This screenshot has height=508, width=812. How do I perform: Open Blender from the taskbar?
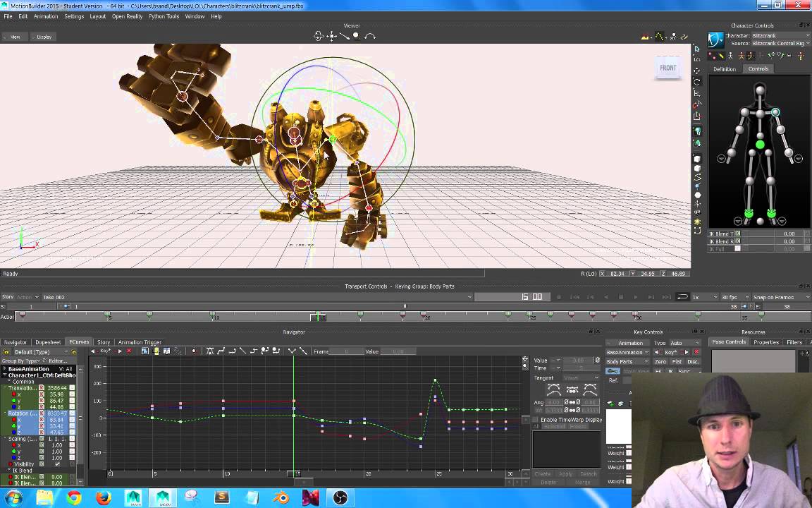pyautogui.click(x=282, y=497)
